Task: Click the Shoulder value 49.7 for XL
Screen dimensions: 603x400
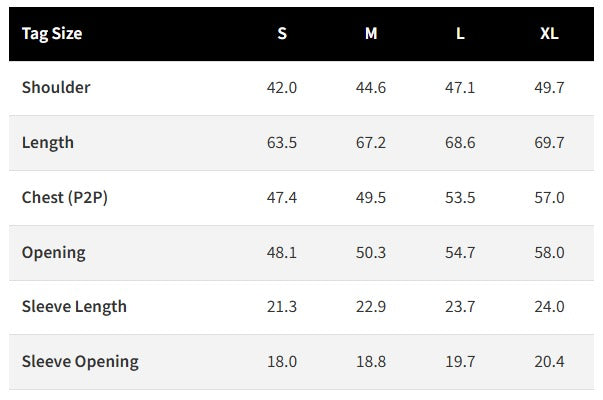Action: click(x=549, y=88)
